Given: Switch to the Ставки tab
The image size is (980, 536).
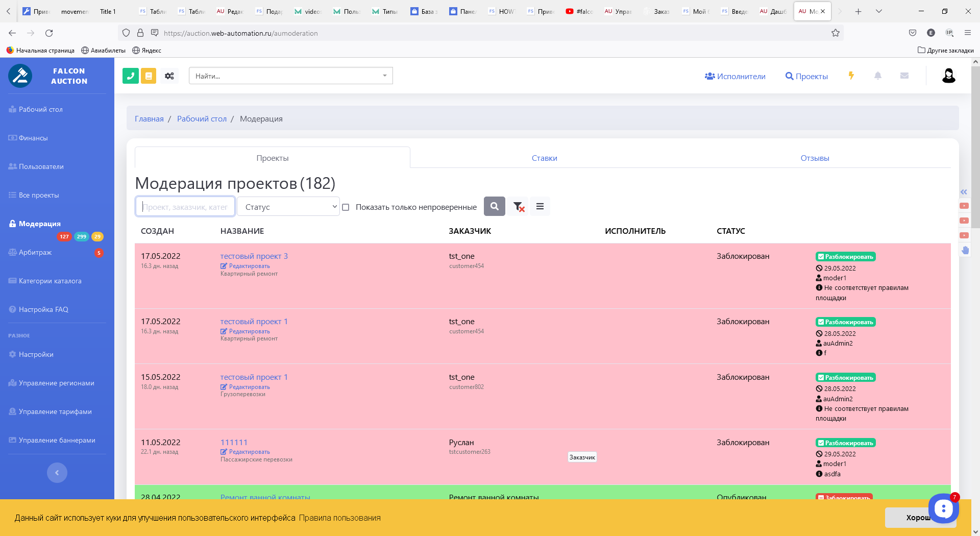Looking at the screenshot, I should click(x=544, y=158).
